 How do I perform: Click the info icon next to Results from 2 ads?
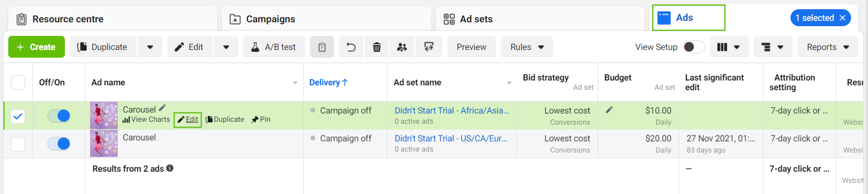click(x=170, y=168)
